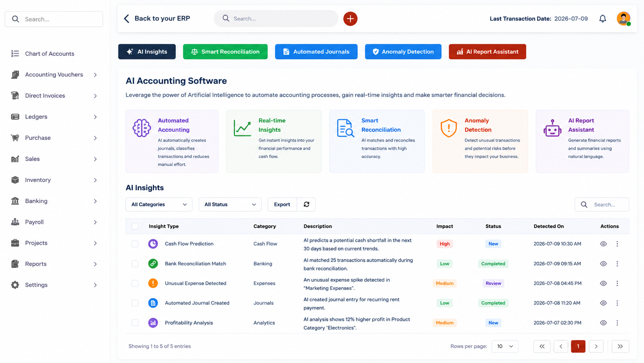Open more actions for Profitability Analysis row
This screenshot has width=644, height=363.
tap(617, 323)
